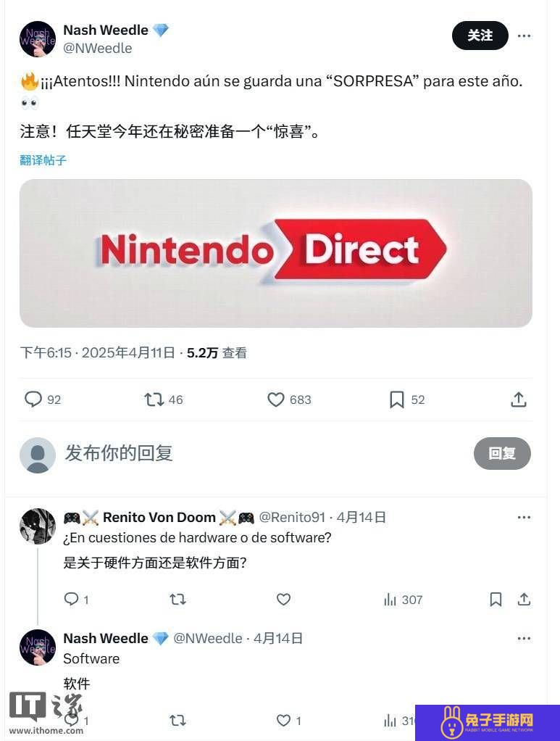
Task: Open the Nintendo Direct image
Action: [276, 253]
